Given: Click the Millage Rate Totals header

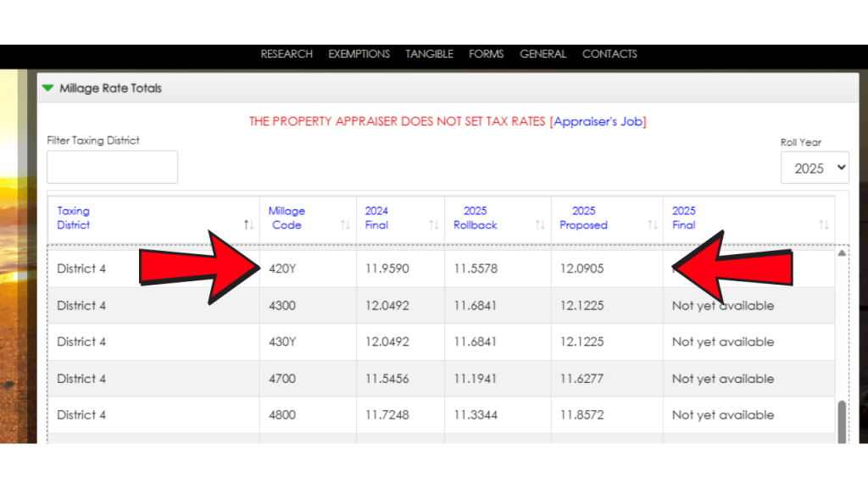Looking at the screenshot, I should pyautogui.click(x=110, y=87).
